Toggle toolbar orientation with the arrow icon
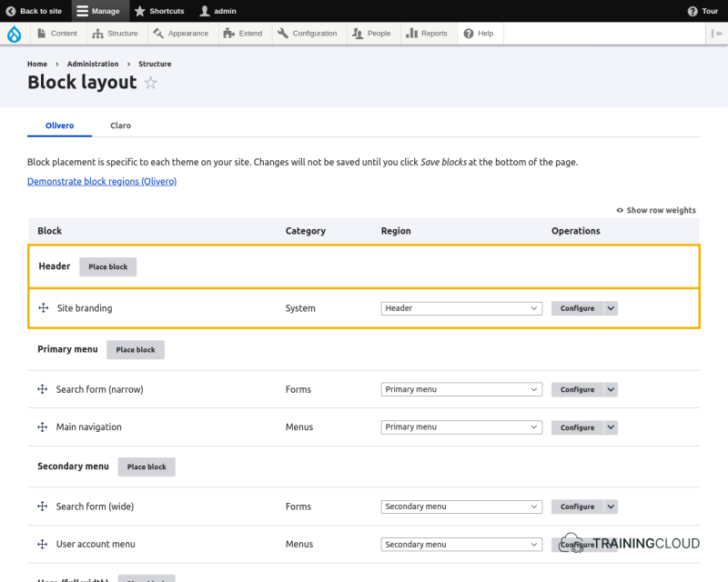Image resolution: width=728 pixels, height=582 pixels. tap(716, 34)
